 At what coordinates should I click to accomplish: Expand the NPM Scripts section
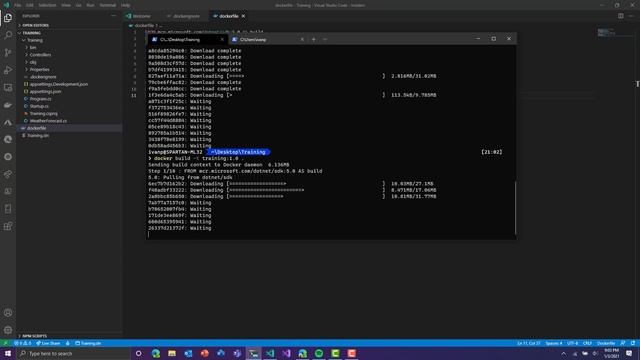pos(69,336)
